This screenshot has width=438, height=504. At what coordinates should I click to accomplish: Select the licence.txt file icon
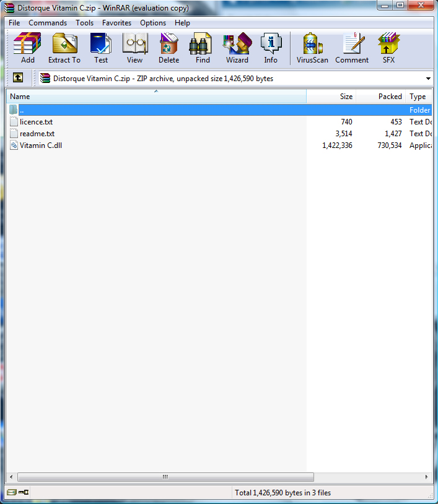14,122
